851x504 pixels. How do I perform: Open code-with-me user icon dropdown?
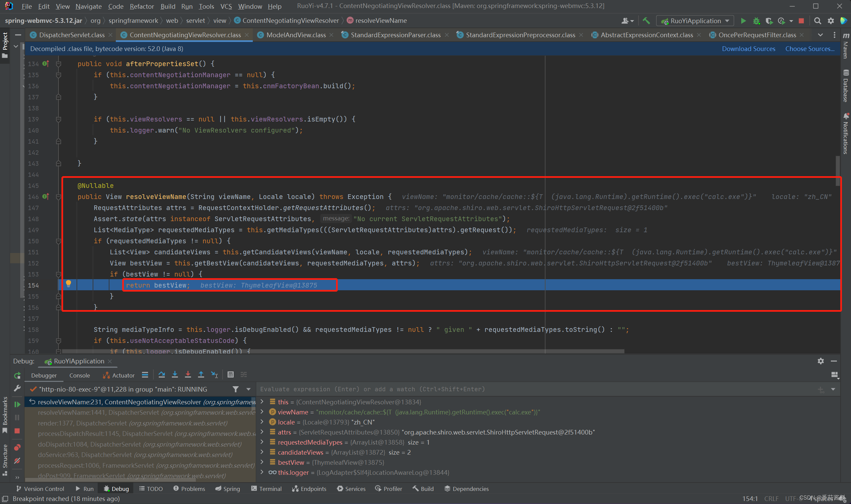[627, 21]
